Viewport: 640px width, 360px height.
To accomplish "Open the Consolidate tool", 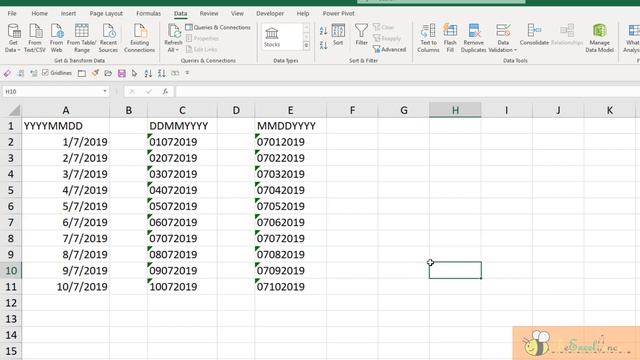I will pos(534,35).
